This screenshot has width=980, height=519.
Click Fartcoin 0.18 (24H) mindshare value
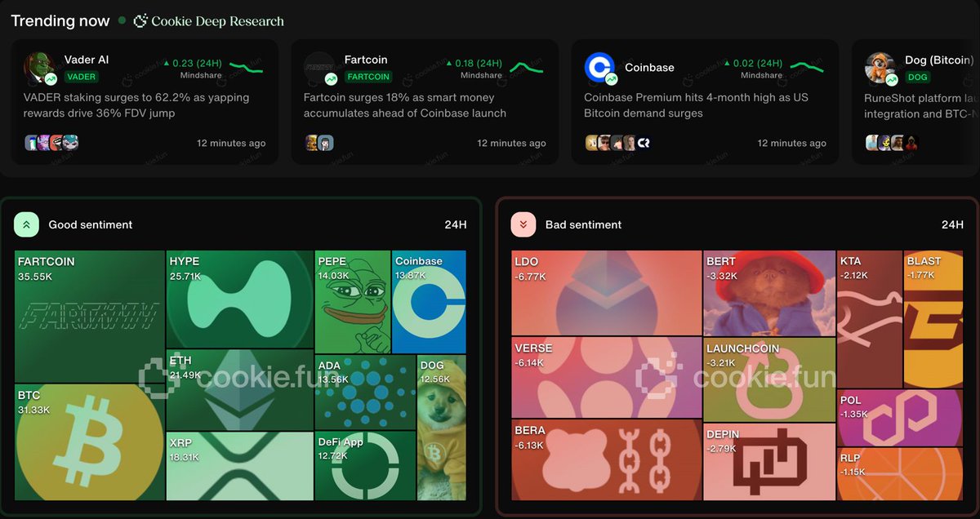click(x=473, y=63)
